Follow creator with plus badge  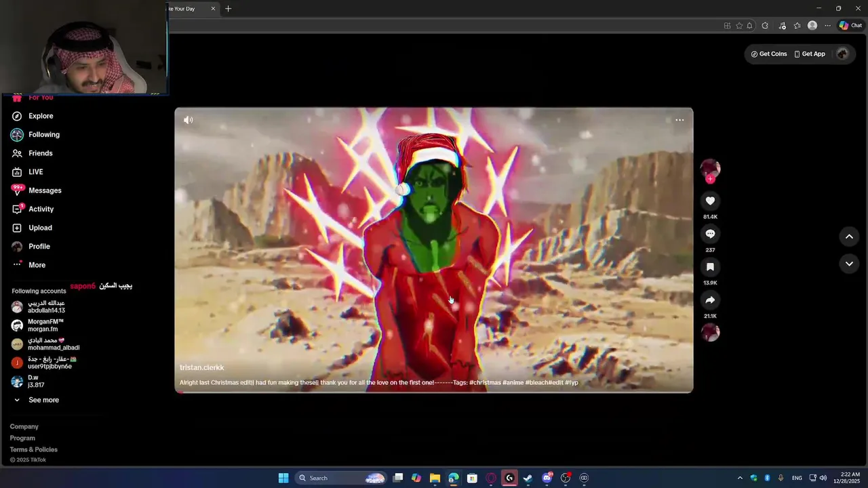(710, 179)
